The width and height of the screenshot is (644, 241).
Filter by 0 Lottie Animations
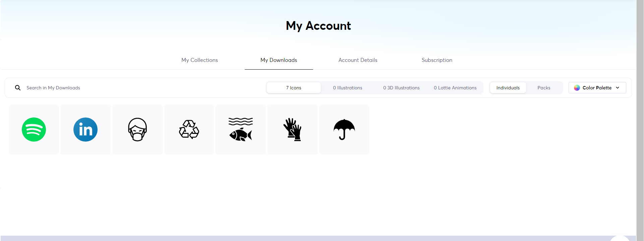coord(455,88)
